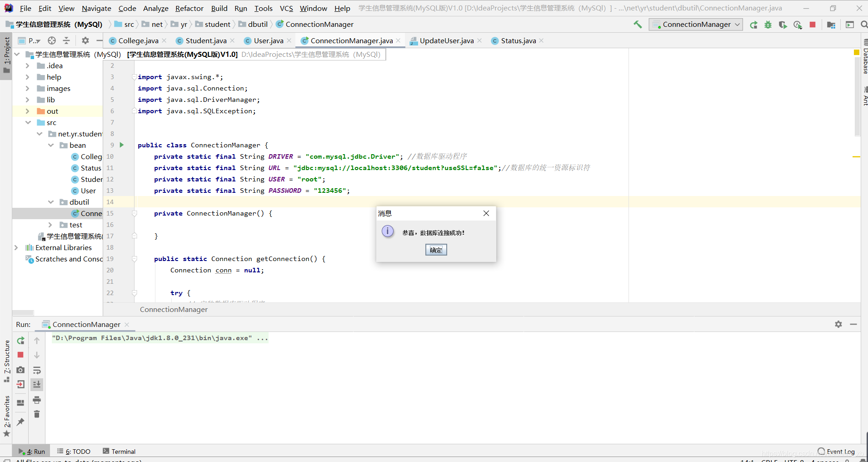868x462 pixels.
Task: Click 确定 button in message dialog
Action: (436, 250)
